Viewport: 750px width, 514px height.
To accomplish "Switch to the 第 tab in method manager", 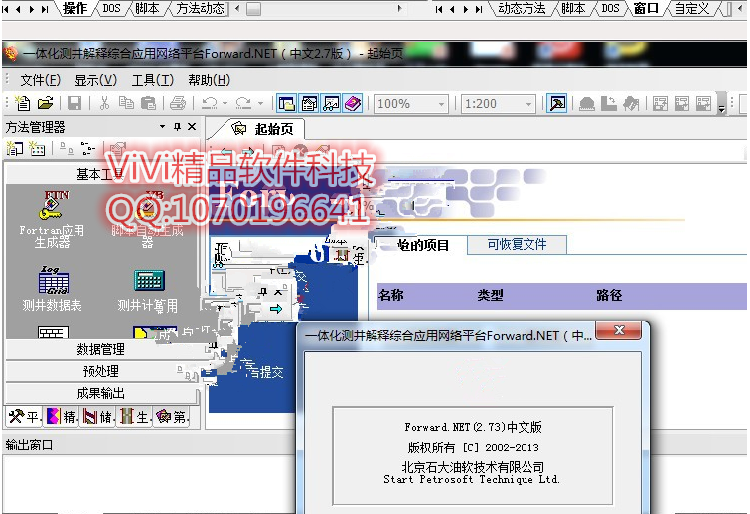I will [171, 416].
